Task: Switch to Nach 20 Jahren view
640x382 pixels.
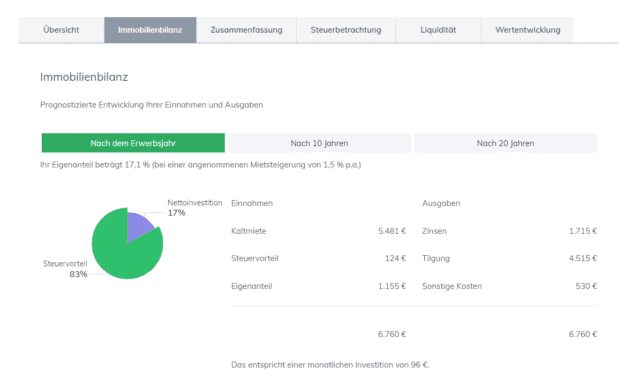Action: [505, 143]
